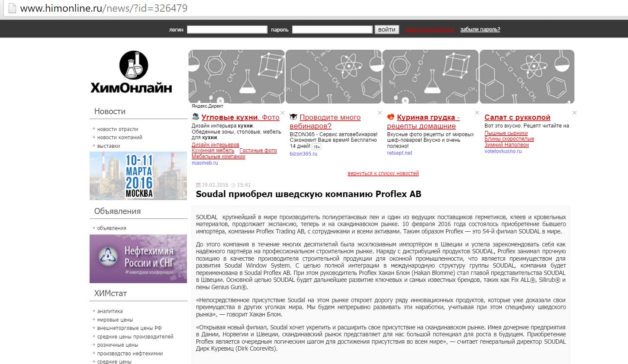Click the 18+ age badge in BIZON365 ad

[316, 147]
